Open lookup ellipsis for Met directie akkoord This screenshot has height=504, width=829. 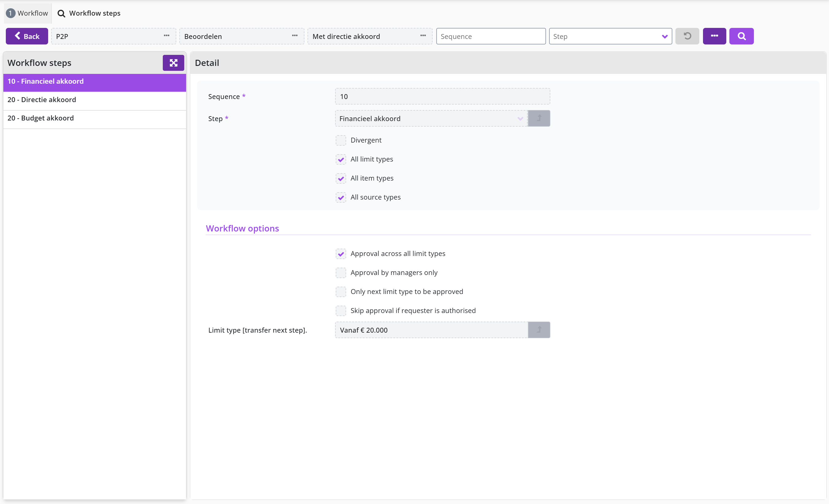coord(423,36)
